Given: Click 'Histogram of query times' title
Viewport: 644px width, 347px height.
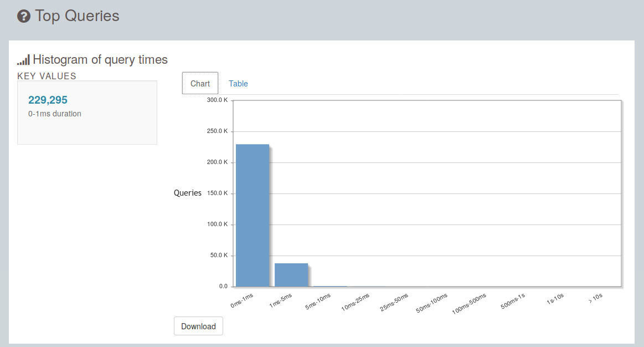Looking at the screenshot, I should [100, 60].
